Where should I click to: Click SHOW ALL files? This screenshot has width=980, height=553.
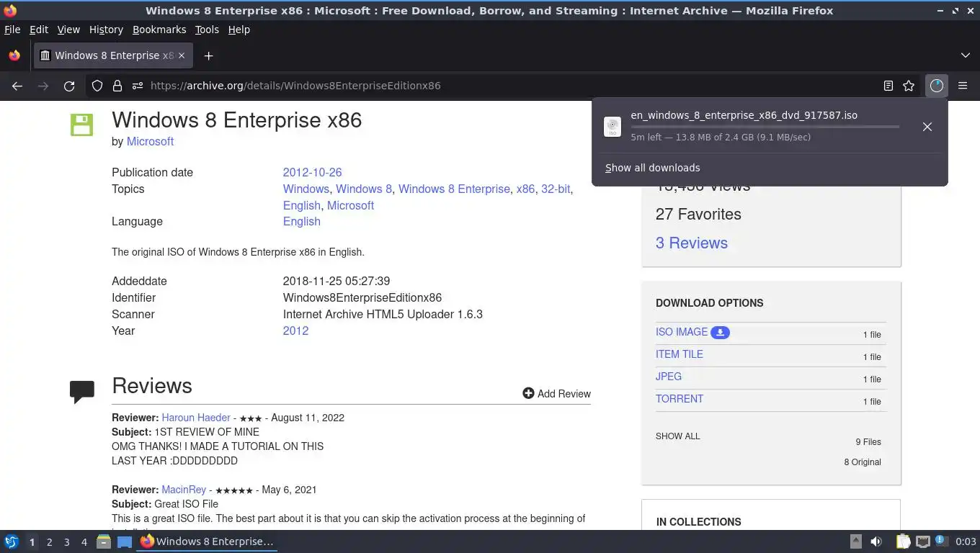(678, 436)
